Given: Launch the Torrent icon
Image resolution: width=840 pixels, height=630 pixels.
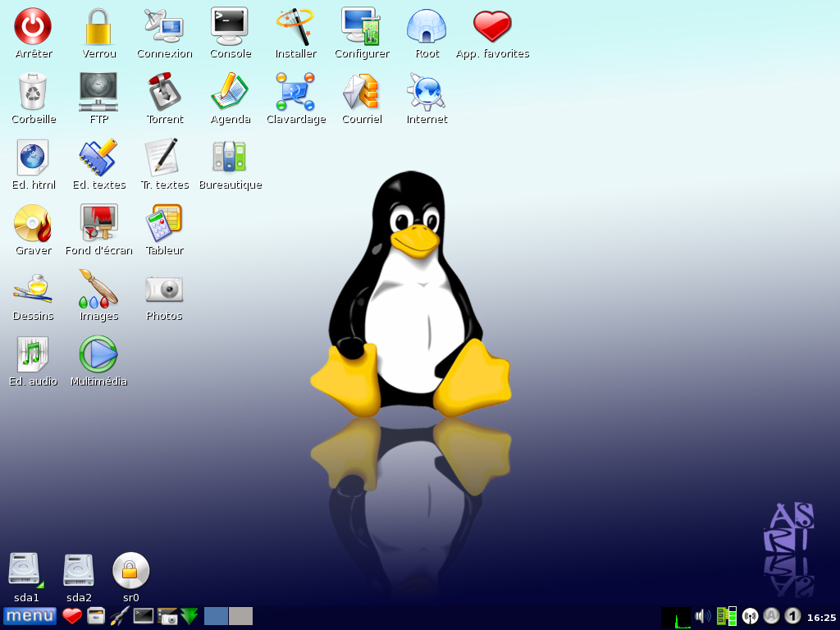Looking at the screenshot, I should coord(164,92).
